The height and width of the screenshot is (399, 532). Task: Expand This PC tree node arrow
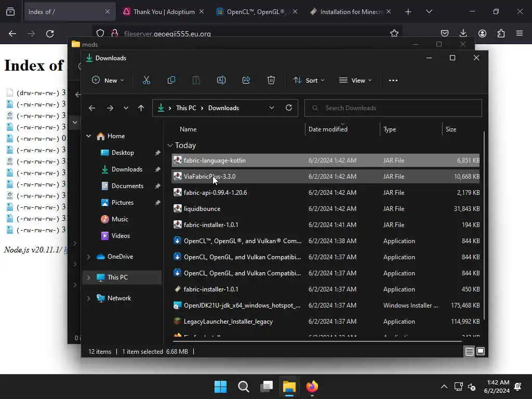(88, 277)
